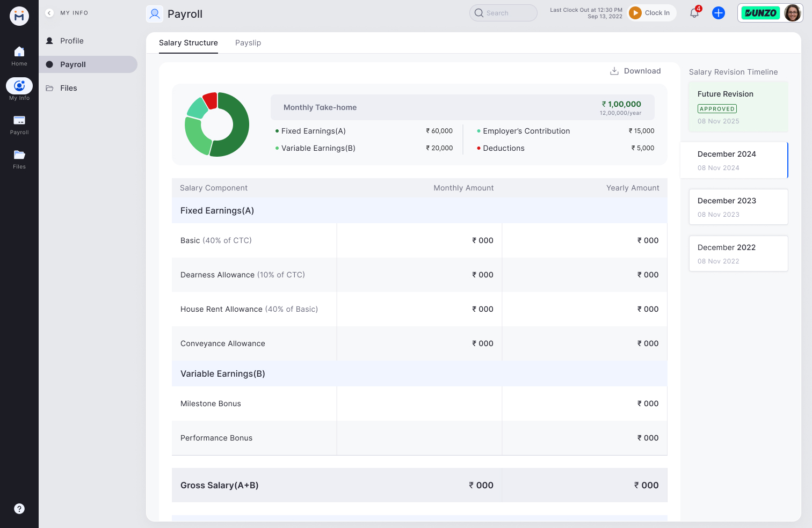812x528 pixels.
Task: Select the December 2023 revision card
Action: pyautogui.click(x=738, y=207)
